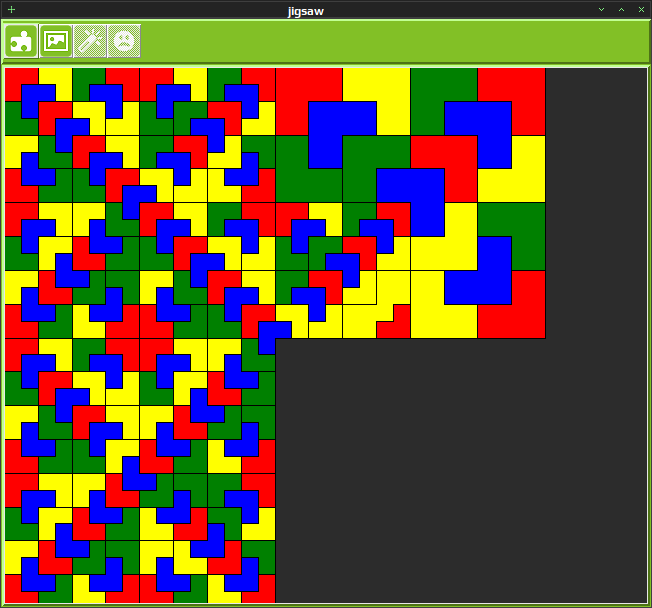The height and width of the screenshot is (608, 652).
Task: Click the jigsaw puzzle piece toolbar icon
Action: click(21, 41)
